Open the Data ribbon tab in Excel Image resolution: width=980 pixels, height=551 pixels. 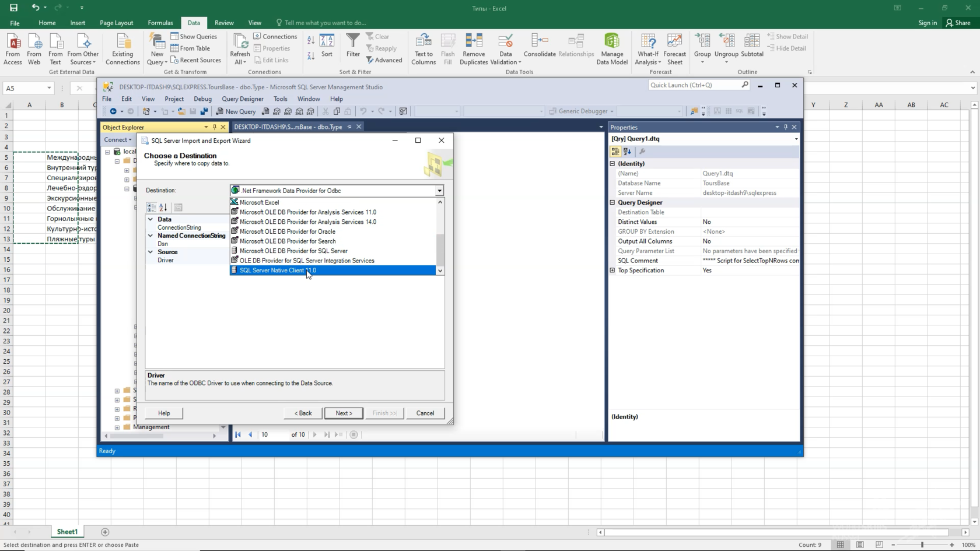(x=194, y=23)
